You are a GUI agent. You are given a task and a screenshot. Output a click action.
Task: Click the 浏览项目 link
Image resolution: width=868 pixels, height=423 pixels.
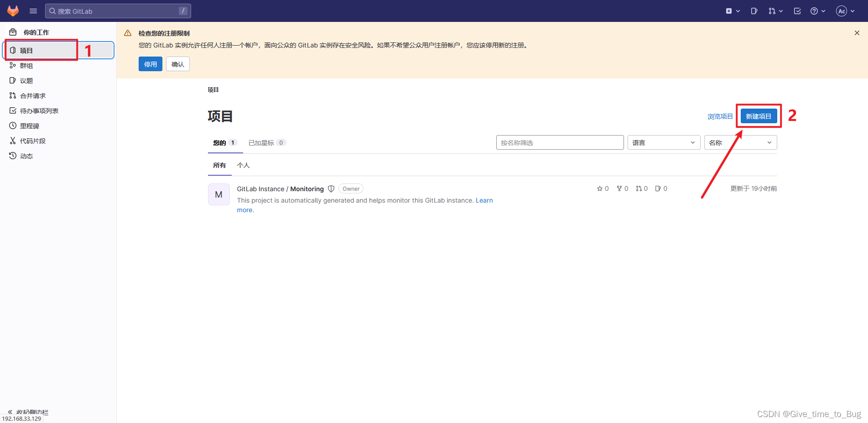pos(720,116)
